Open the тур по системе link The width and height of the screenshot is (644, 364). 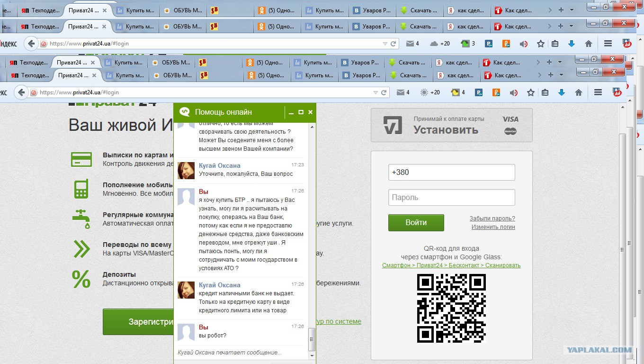339,321
